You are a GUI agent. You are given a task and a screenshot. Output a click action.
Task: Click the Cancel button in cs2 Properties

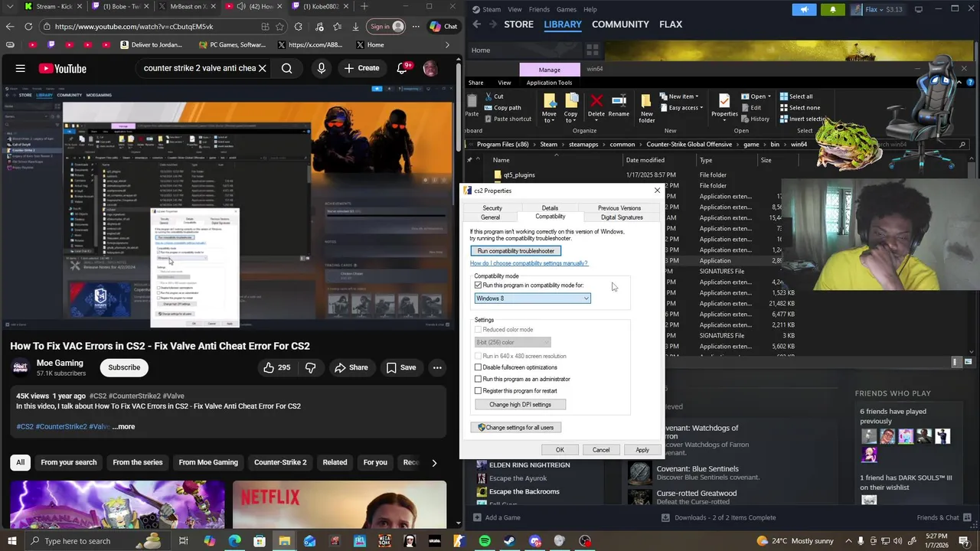tap(601, 450)
